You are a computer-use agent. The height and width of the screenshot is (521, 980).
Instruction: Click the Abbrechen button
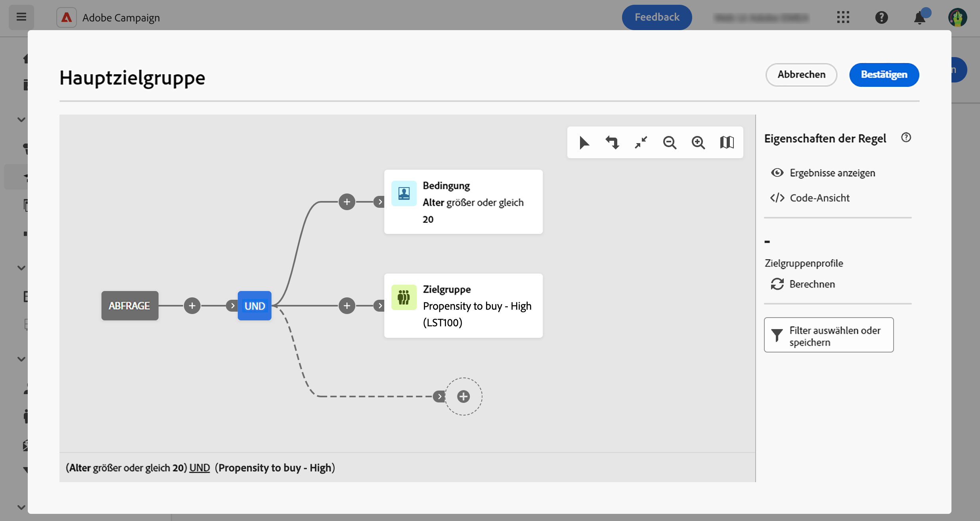click(801, 75)
